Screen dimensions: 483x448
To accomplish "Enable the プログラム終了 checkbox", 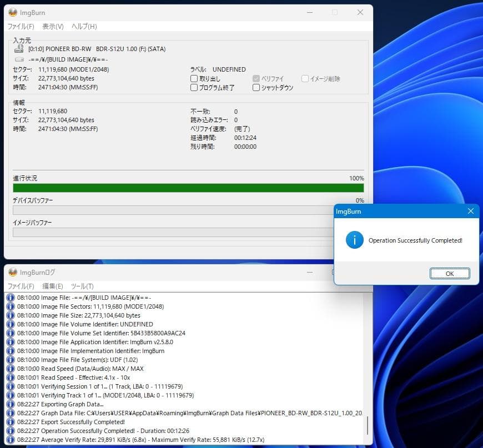I will 193,87.
